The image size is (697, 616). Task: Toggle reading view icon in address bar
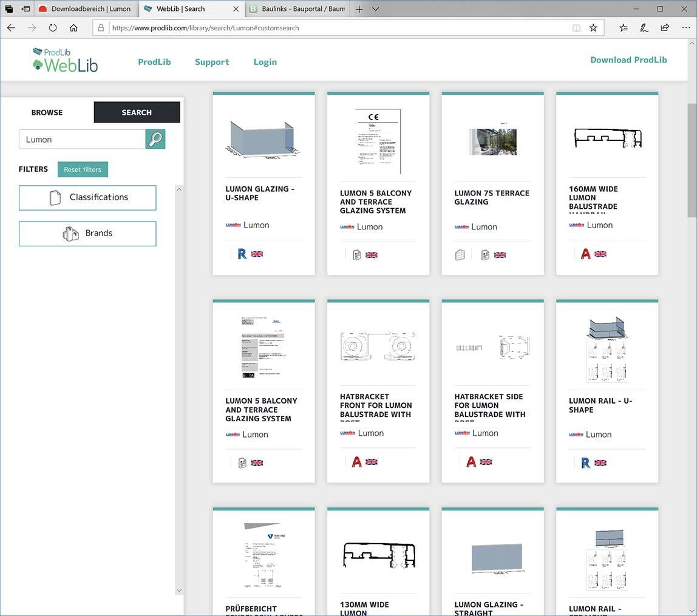576,27
